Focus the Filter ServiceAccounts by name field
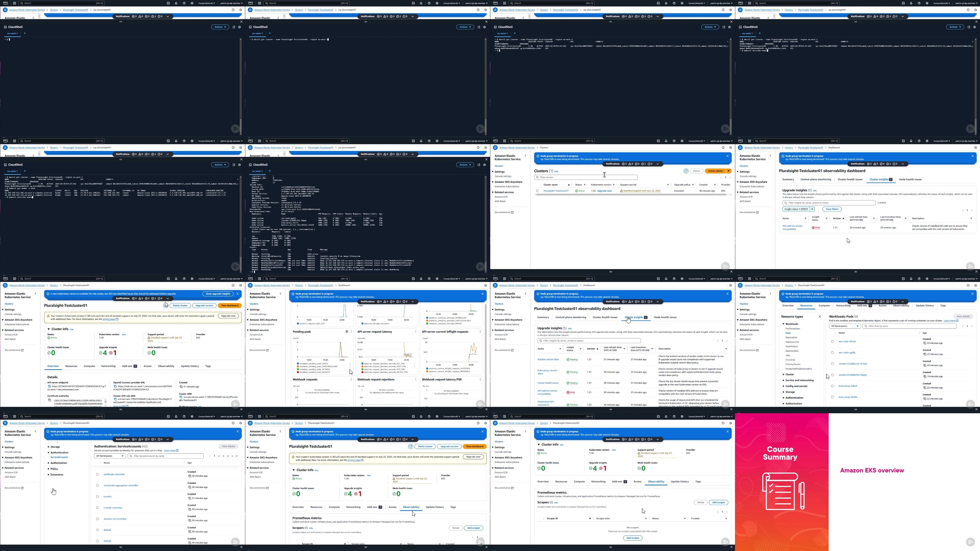Image resolution: width=980 pixels, height=551 pixels. tap(165, 456)
